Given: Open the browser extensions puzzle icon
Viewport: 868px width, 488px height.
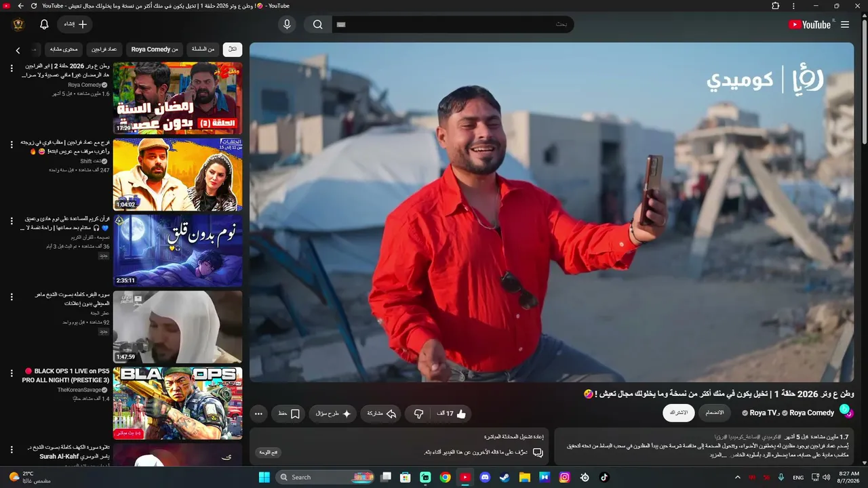Looking at the screenshot, I should [776, 6].
